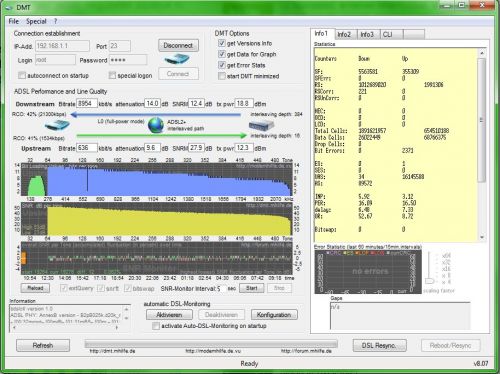Viewport: 500px width, 374px height.
Task: Click the DMT application icon in the title bar
Action: point(9,7)
